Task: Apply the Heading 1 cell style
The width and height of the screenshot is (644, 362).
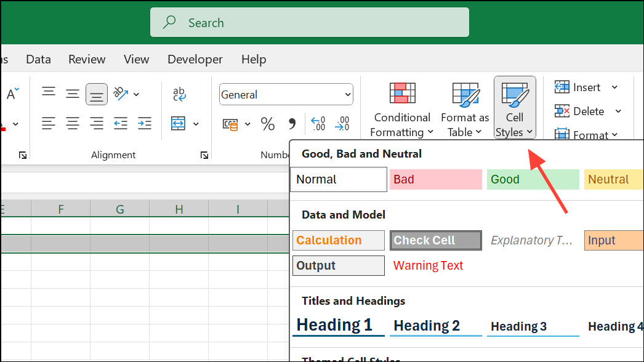Action: tap(338, 324)
